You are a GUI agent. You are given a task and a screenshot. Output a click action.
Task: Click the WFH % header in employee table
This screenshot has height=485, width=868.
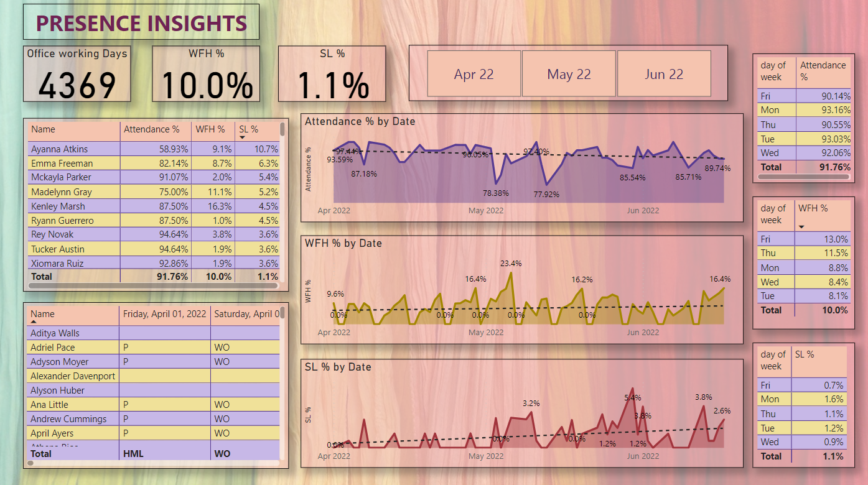tap(210, 129)
